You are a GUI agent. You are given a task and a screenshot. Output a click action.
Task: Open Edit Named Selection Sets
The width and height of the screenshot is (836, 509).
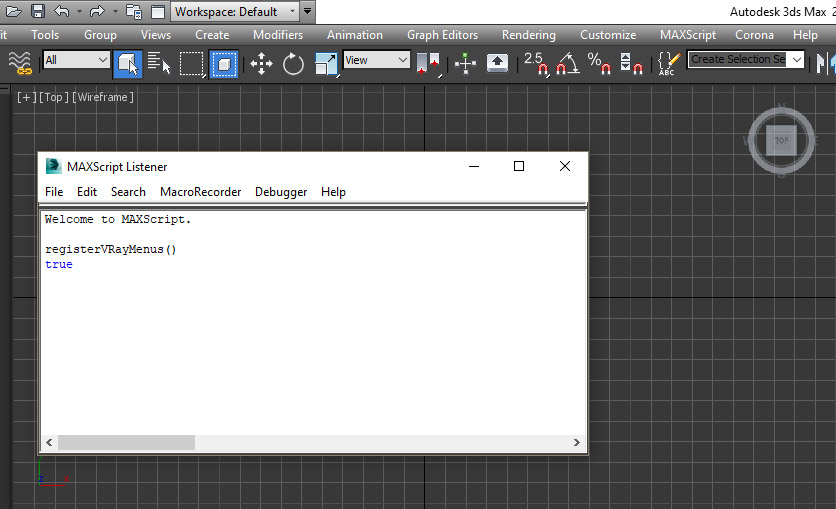click(669, 63)
